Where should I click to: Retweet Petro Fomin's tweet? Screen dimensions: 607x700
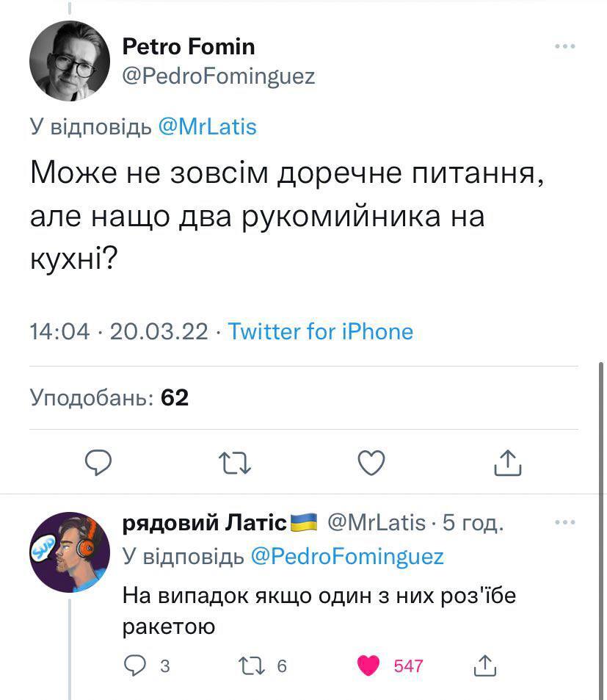coord(235,462)
